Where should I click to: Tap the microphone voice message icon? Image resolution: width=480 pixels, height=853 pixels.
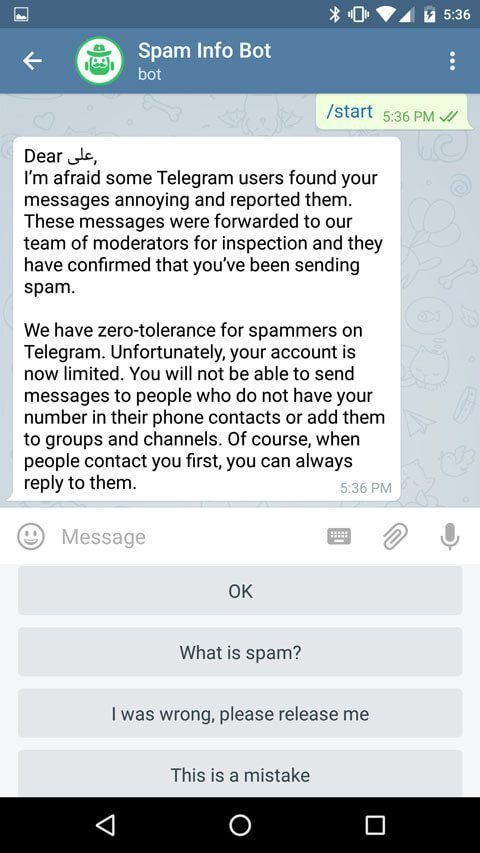[450, 536]
